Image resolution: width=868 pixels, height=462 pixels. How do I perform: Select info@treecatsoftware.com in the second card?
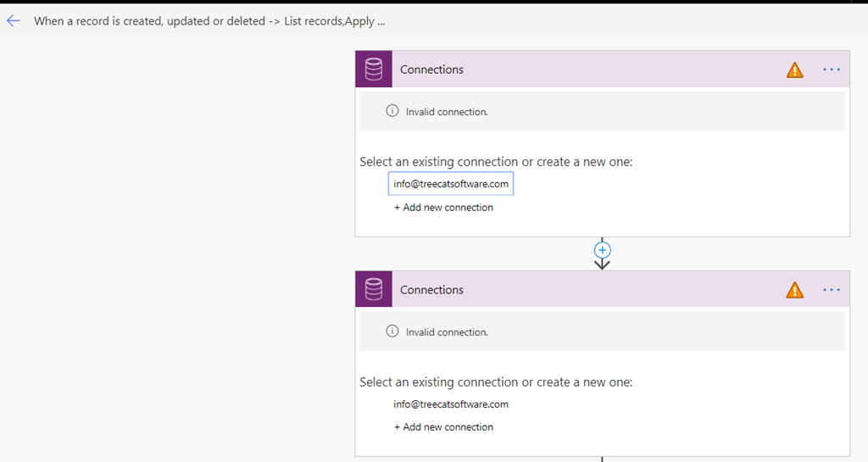[451, 404]
